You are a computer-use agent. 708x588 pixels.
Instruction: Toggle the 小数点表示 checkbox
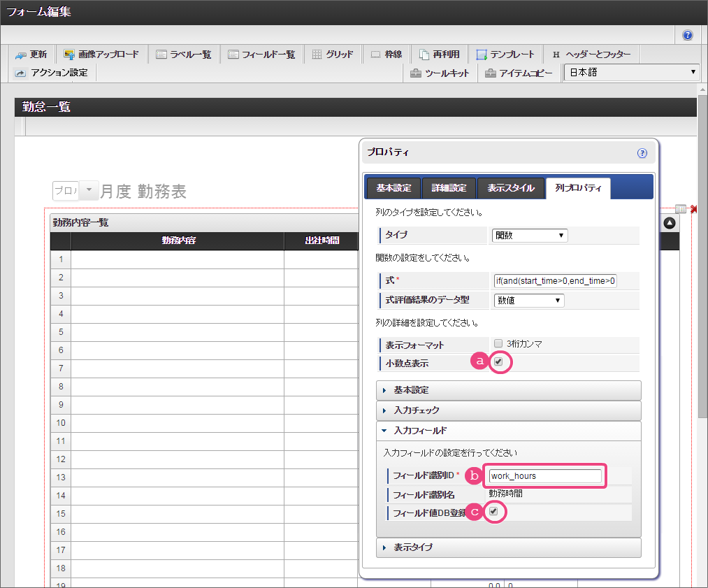point(498,361)
